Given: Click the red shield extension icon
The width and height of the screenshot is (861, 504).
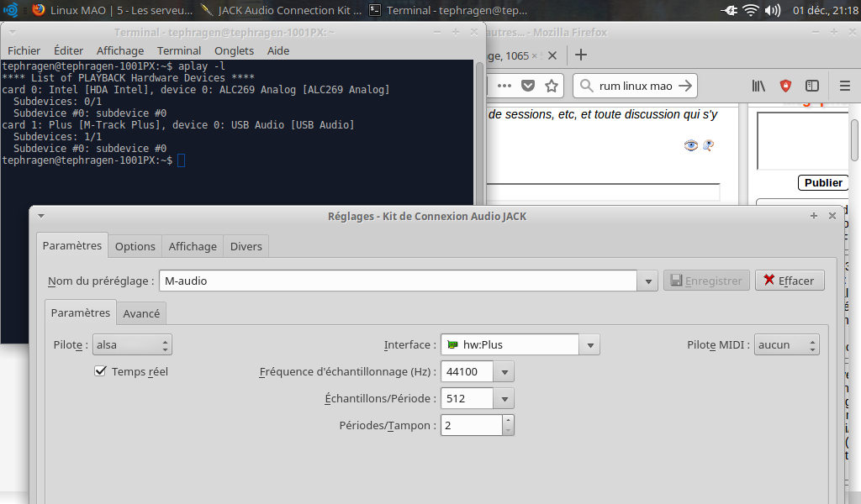Looking at the screenshot, I should pyautogui.click(x=785, y=86).
